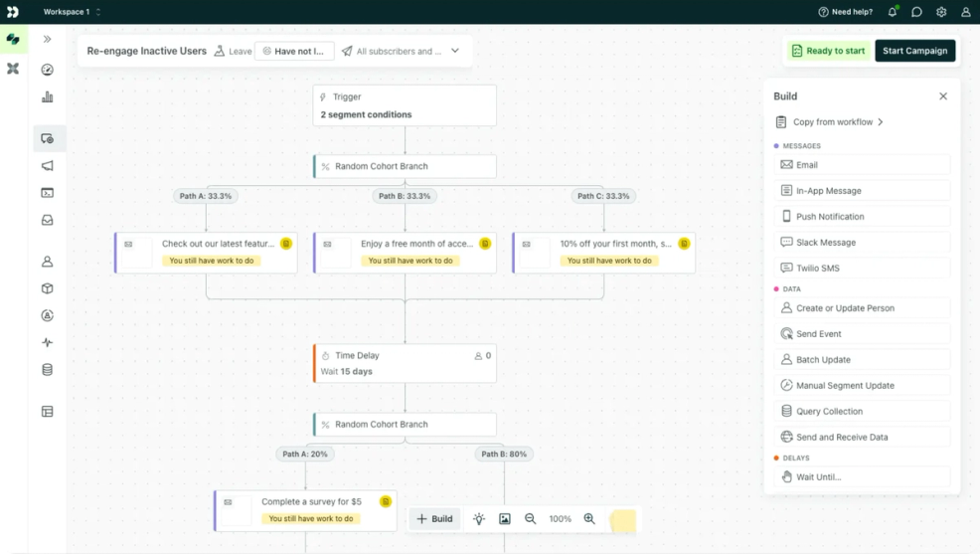Select Path B: 80% label

point(504,454)
